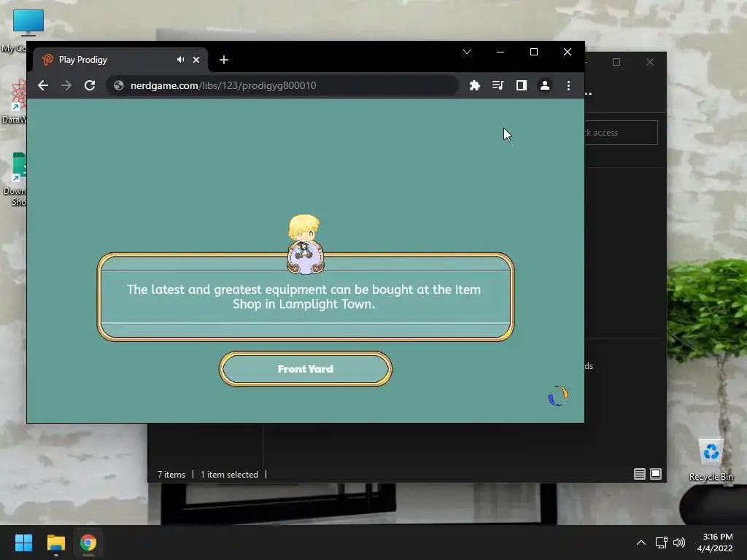
Task: Click the forward navigation arrow in Chrome
Action: pos(66,85)
